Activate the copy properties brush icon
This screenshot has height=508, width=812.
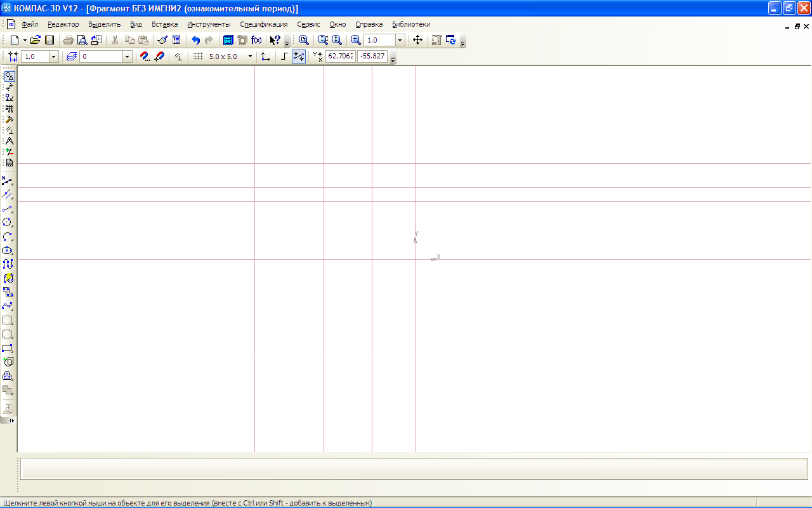[x=162, y=40]
